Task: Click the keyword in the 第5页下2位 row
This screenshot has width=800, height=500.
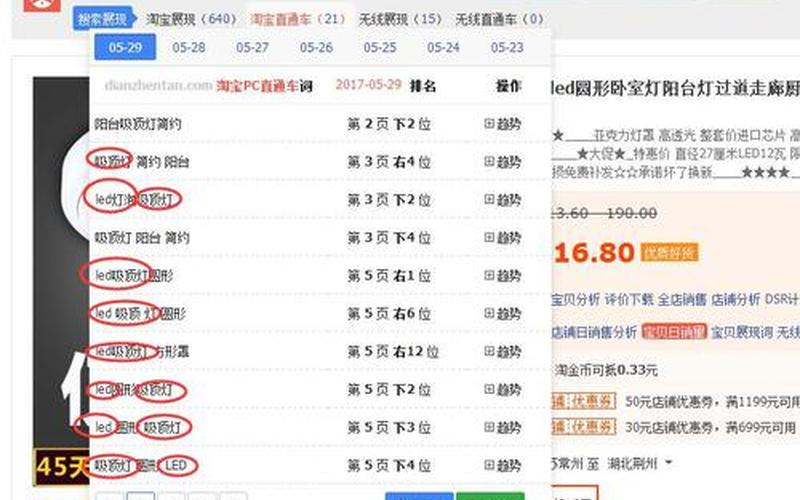Action: click(134, 389)
